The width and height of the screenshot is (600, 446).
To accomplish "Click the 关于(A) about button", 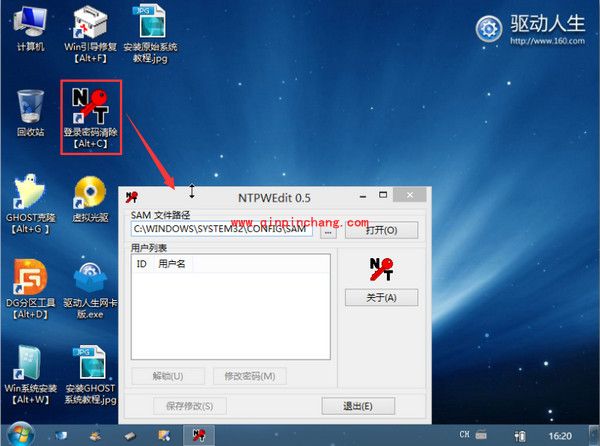I will click(x=382, y=297).
